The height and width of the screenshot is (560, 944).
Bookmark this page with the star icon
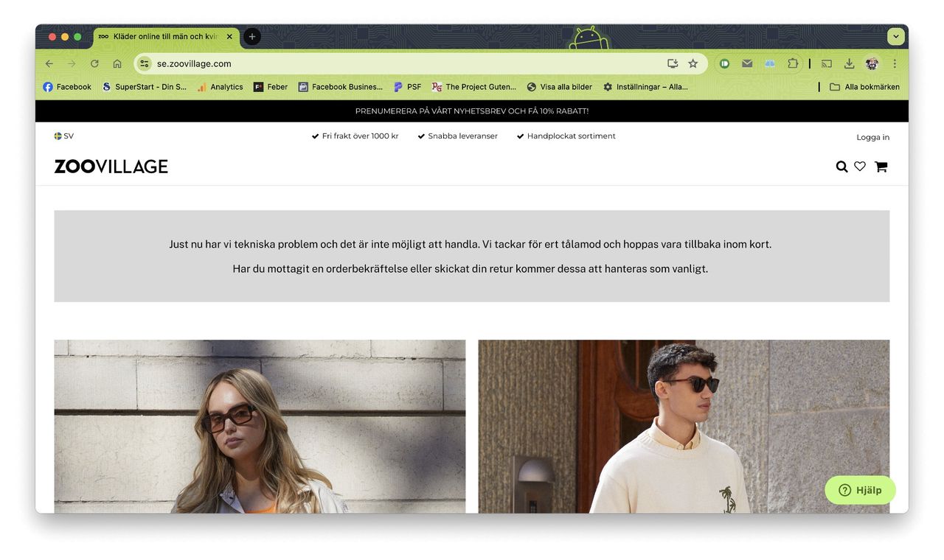pos(693,63)
